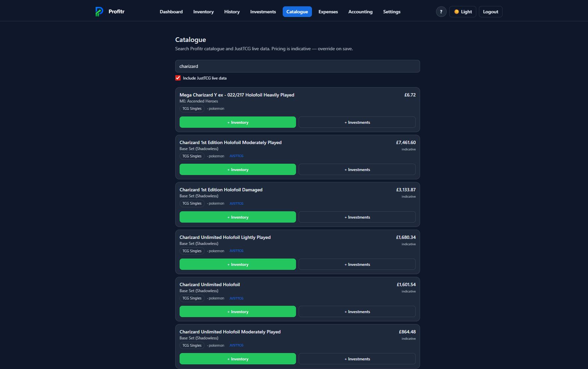Open the History page
The image size is (588, 369).
pyautogui.click(x=232, y=12)
